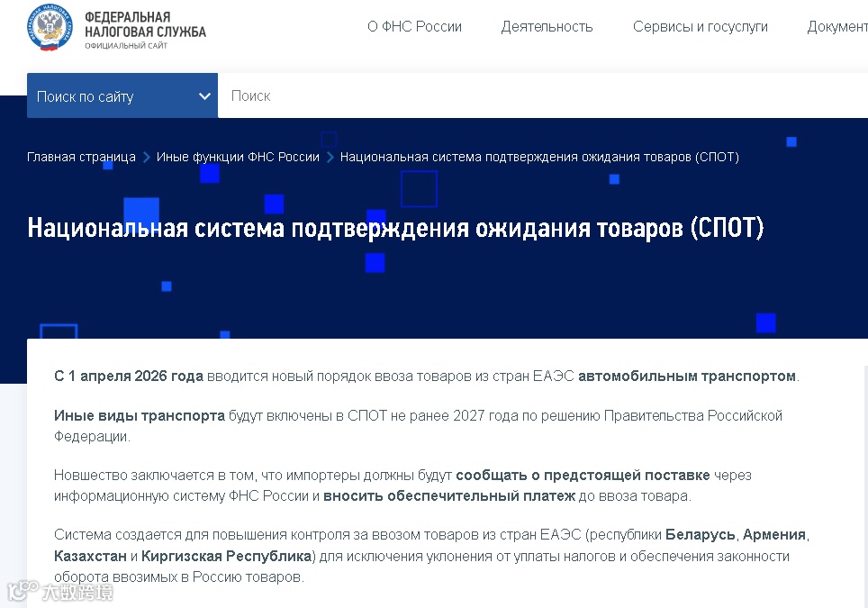Screen dimensions: 868x608
Task: Open the «О ФНС России» menu
Action: click(x=414, y=27)
